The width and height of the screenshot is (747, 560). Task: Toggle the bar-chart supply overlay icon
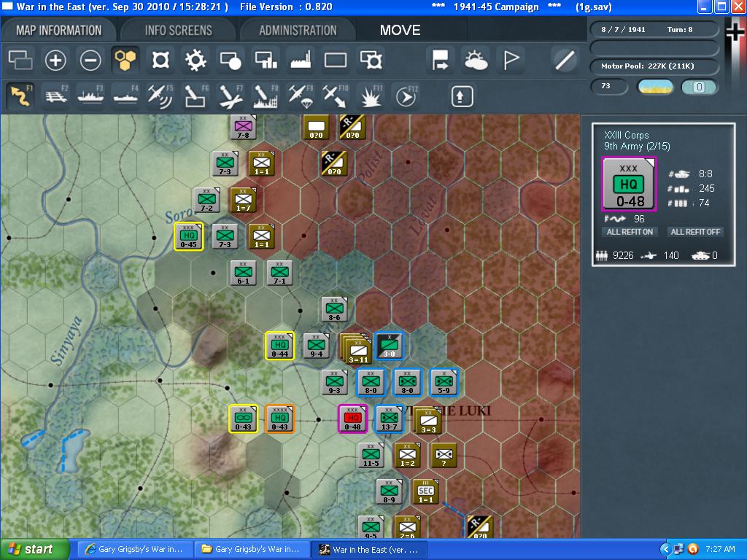[266, 61]
